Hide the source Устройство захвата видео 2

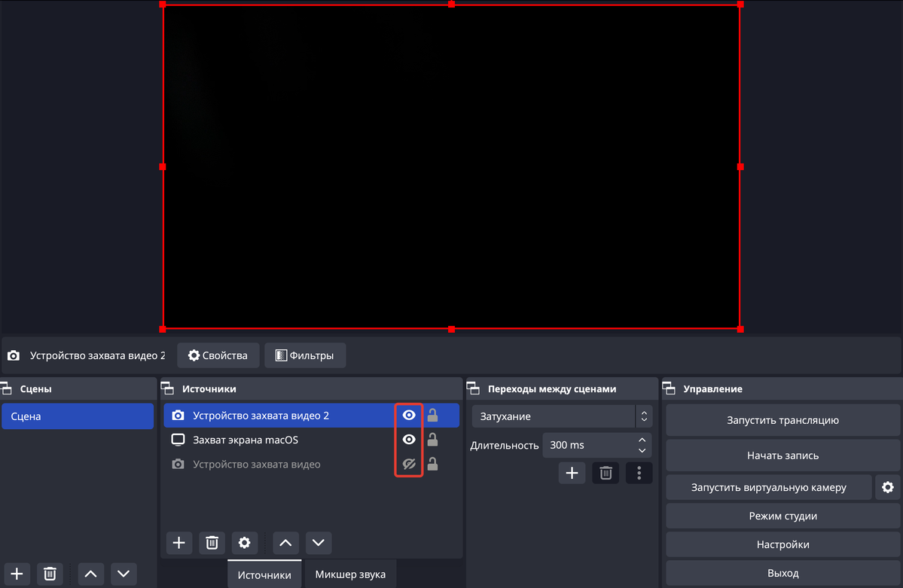tap(408, 415)
